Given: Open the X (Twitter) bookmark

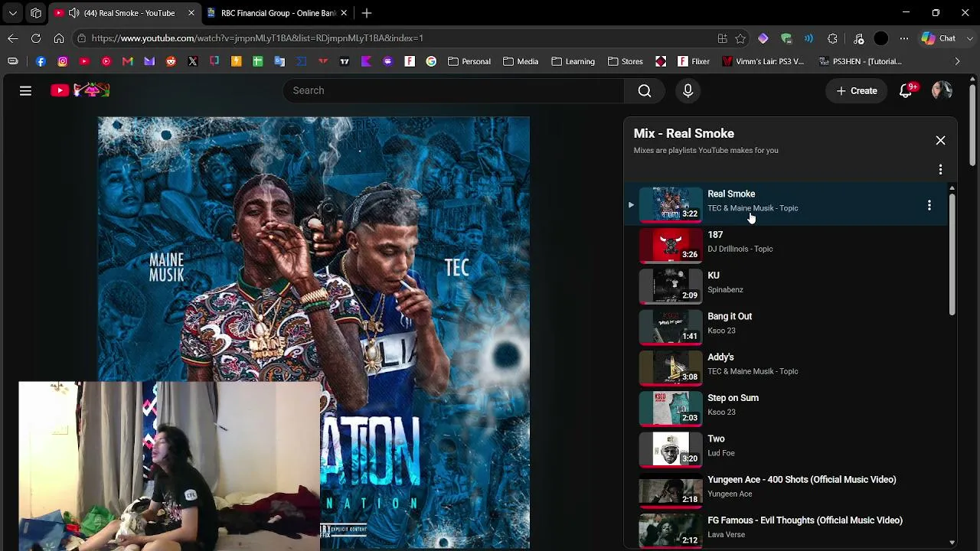Looking at the screenshot, I should click(193, 61).
